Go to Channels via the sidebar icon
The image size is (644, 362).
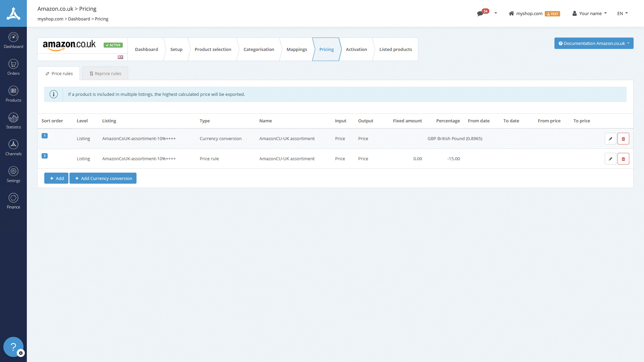coord(13,147)
